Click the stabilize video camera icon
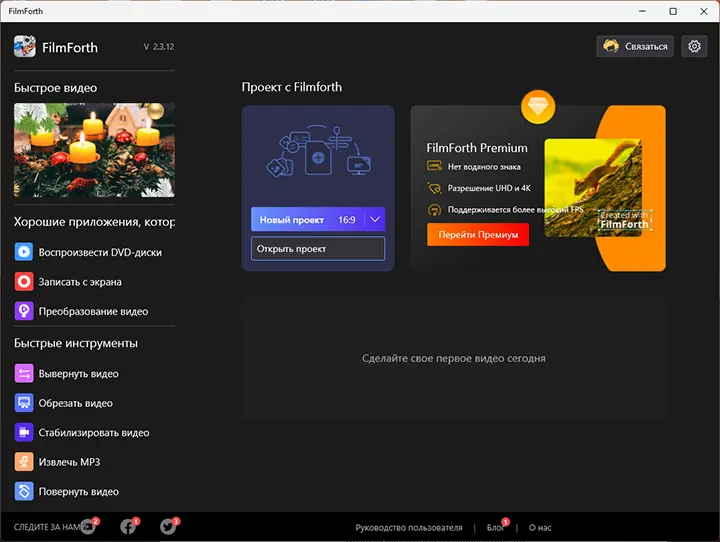This screenshot has width=720, height=542. pos(24,432)
